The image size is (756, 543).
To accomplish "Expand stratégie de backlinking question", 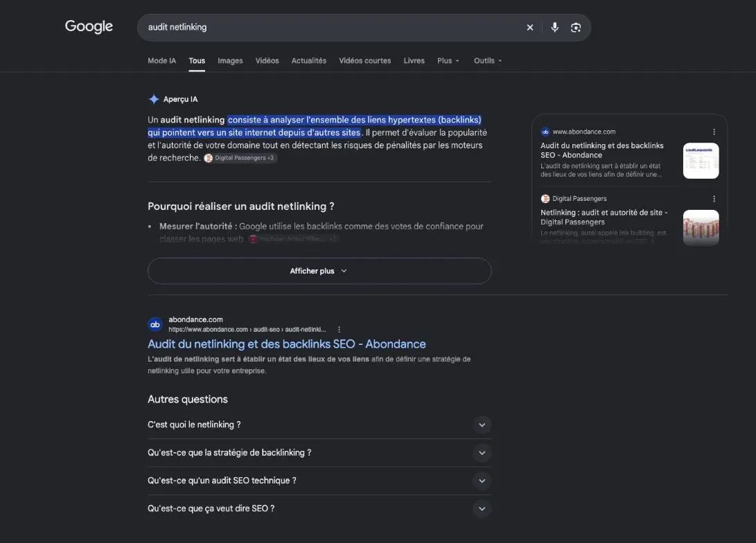I will 319,452.
